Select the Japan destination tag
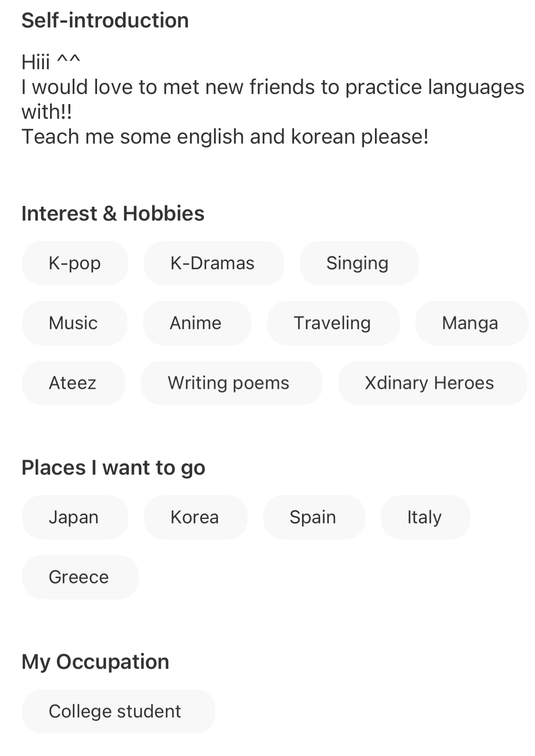Image resolution: width=535 pixels, height=756 pixels. tap(75, 517)
